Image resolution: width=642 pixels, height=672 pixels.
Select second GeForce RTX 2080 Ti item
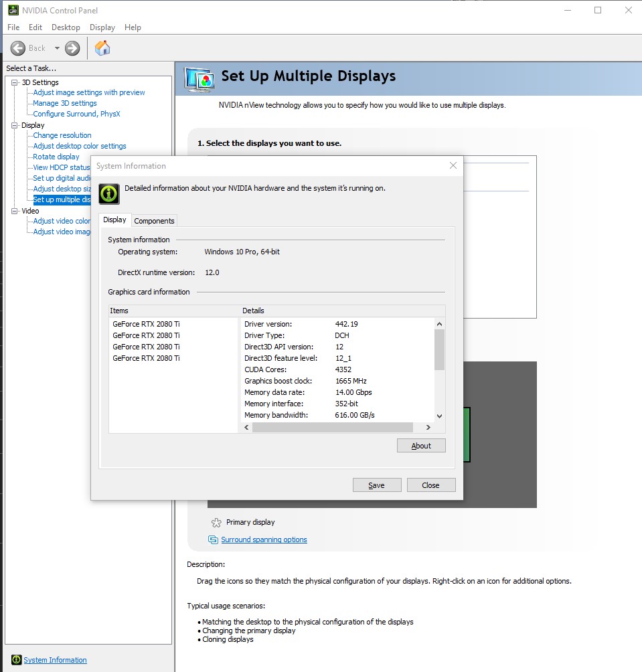pyautogui.click(x=146, y=335)
